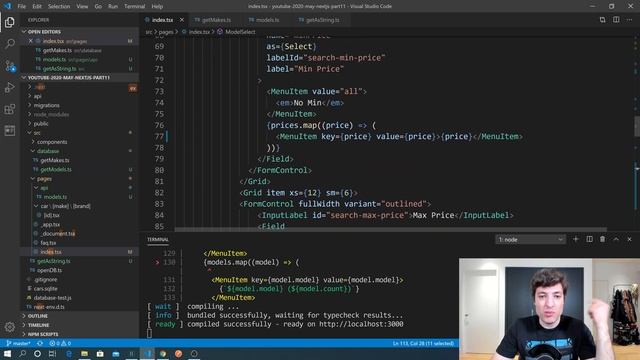Viewport: 640px width, 360px height.
Task: Click the editor vertical scrollbar thumb
Action: tap(637, 127)
